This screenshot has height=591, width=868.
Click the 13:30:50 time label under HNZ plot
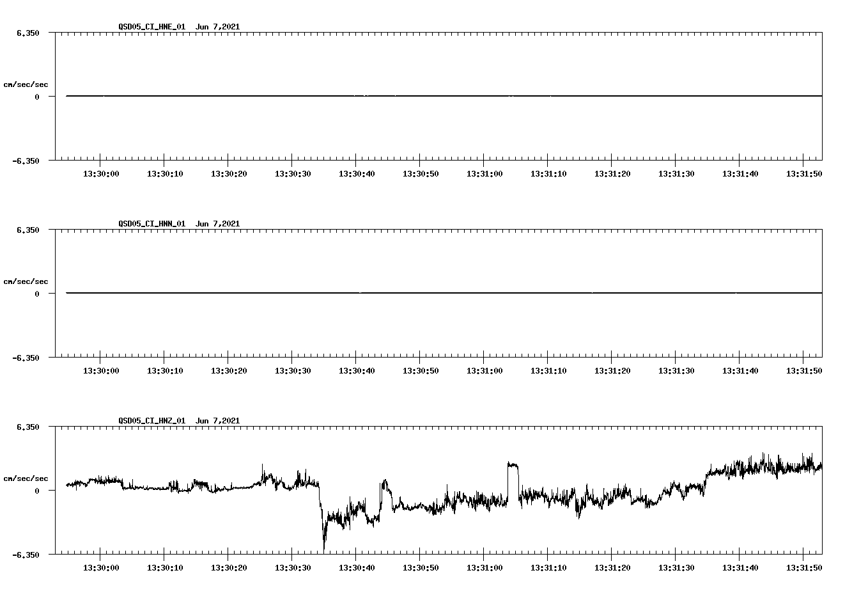(421, 568)
